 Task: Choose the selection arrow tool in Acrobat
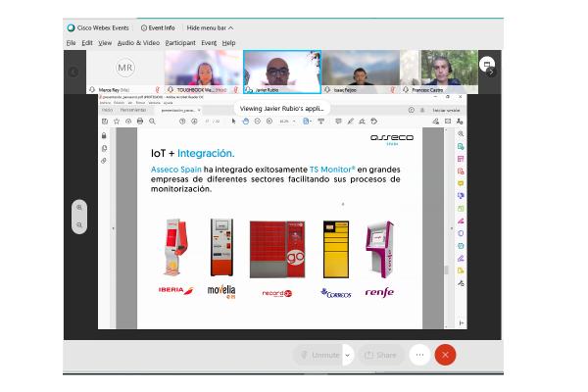(233, 122)
